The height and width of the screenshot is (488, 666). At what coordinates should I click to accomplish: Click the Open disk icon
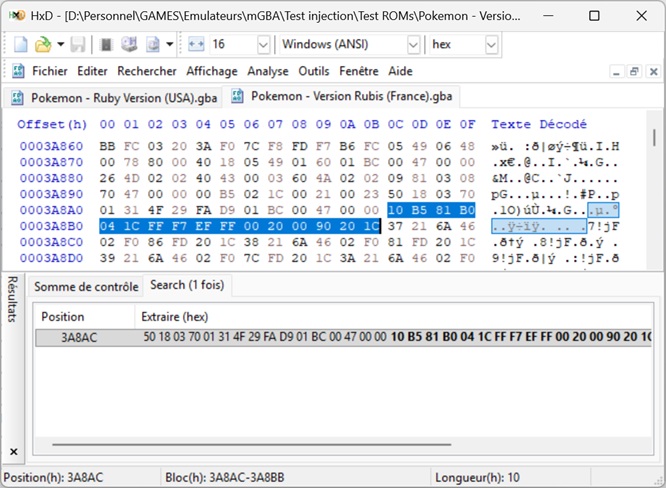128,45
